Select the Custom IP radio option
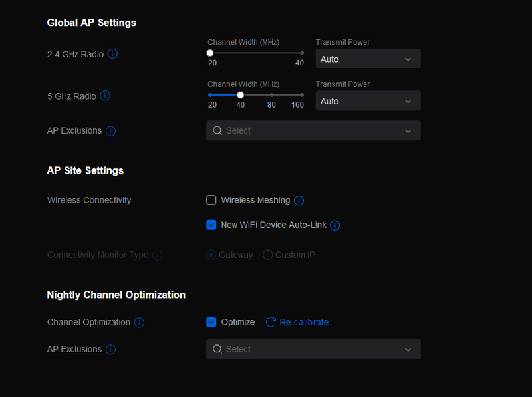532x397 pixels. pyautogui.click(x=268, y=255)
